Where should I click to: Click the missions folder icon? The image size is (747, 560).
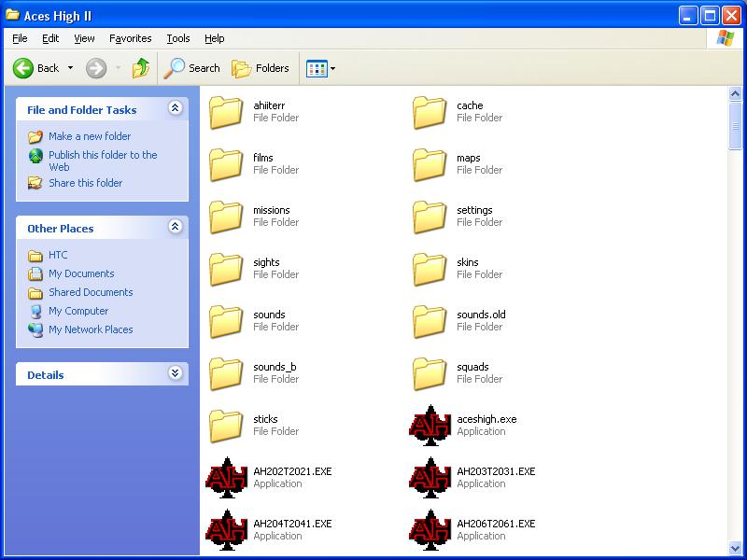pyautogui.click(x=226, y=217)
